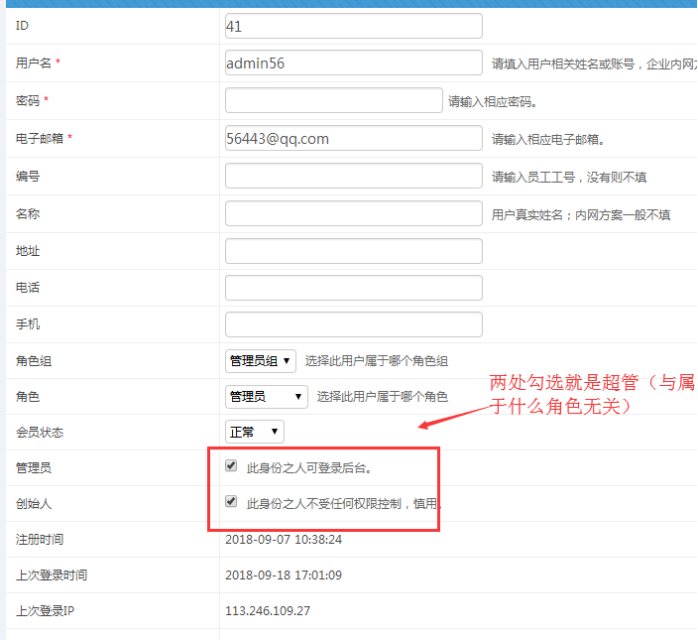Click the 用户名 field containing admin56

coord(353,63)
